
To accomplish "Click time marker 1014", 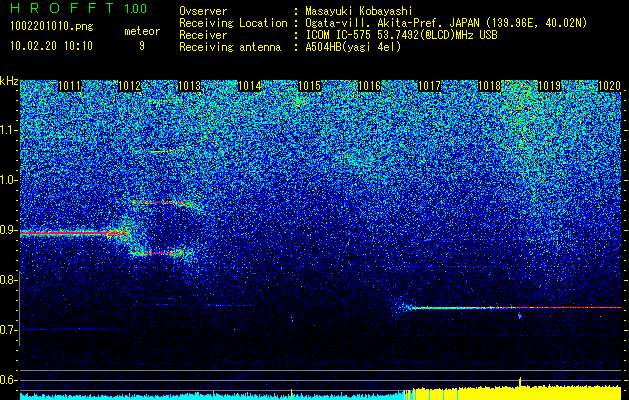I will [x=250, y=86].
